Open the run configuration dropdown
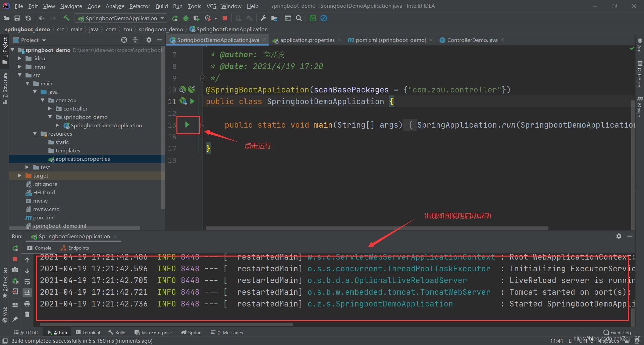644x345 pixels. click(x=162, y=18)
